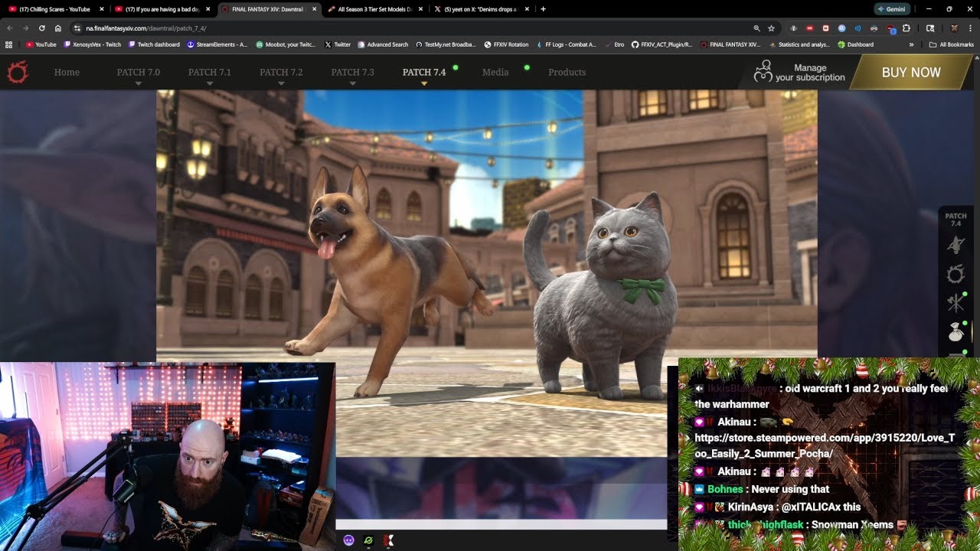This screenshot has height=551, width=980.
Task: Go back in browser history
Action: pos(9,28)
